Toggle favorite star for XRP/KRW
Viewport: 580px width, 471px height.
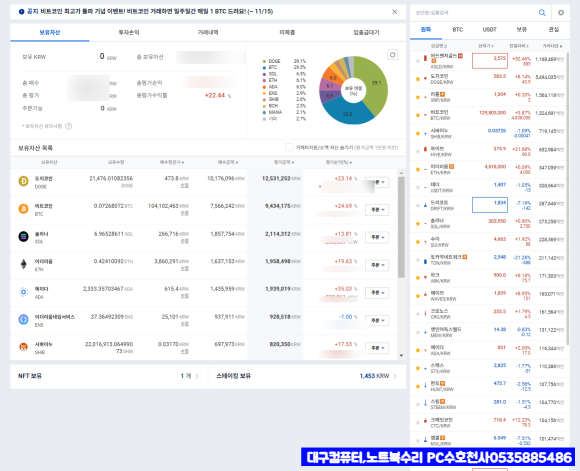point(418,97)
